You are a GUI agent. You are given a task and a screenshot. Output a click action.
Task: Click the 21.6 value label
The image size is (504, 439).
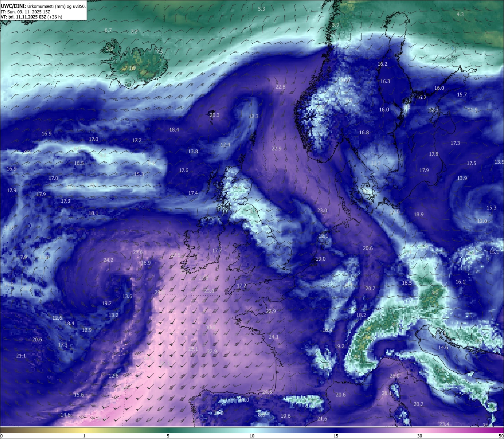(322, 419)
